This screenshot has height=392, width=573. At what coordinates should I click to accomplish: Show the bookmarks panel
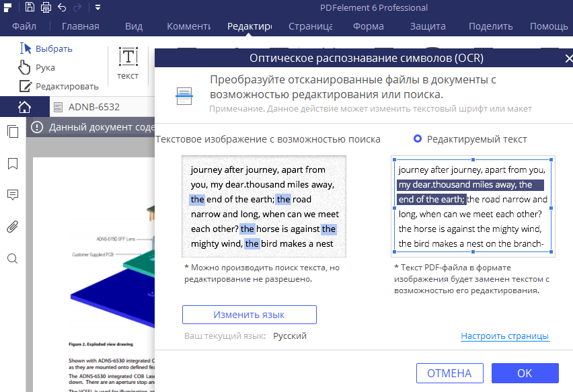click(x=12, y=163)
